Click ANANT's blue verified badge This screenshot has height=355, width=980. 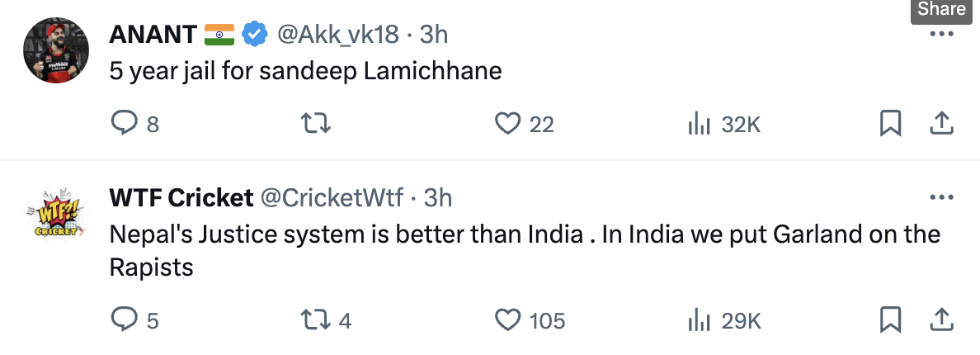256,35
